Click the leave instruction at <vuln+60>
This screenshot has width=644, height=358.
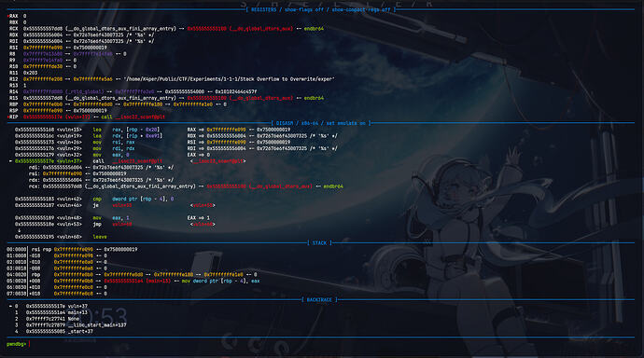pyautogui.click(x=100, y=237)
